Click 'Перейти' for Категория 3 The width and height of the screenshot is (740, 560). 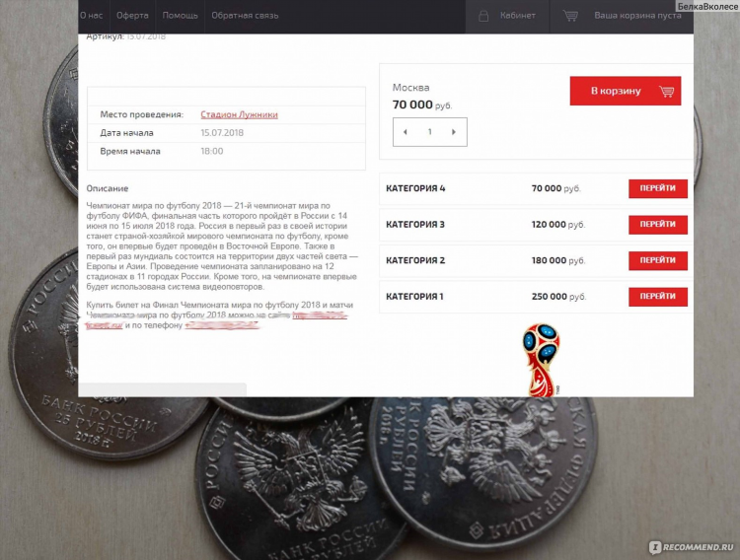pos(658,225)
